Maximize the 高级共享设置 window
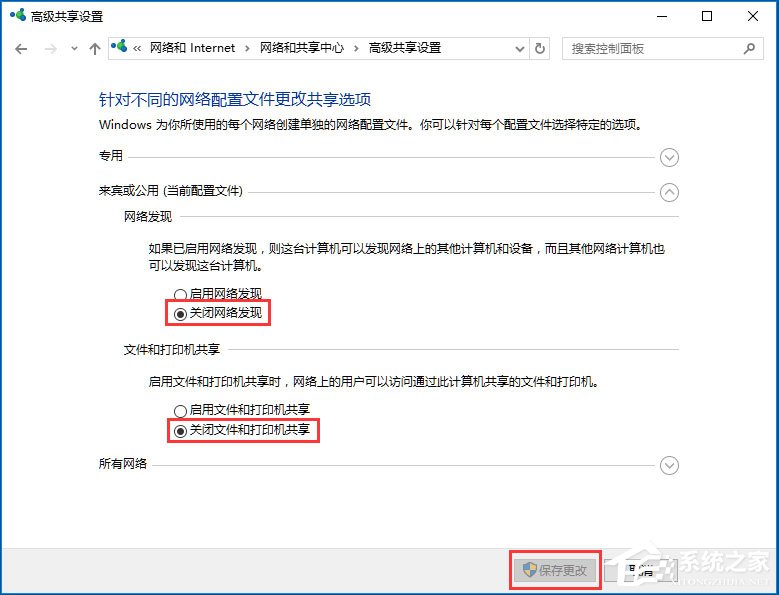Viewport: 779px width, 595px height. pyautogui.click(x=706, y=16)
